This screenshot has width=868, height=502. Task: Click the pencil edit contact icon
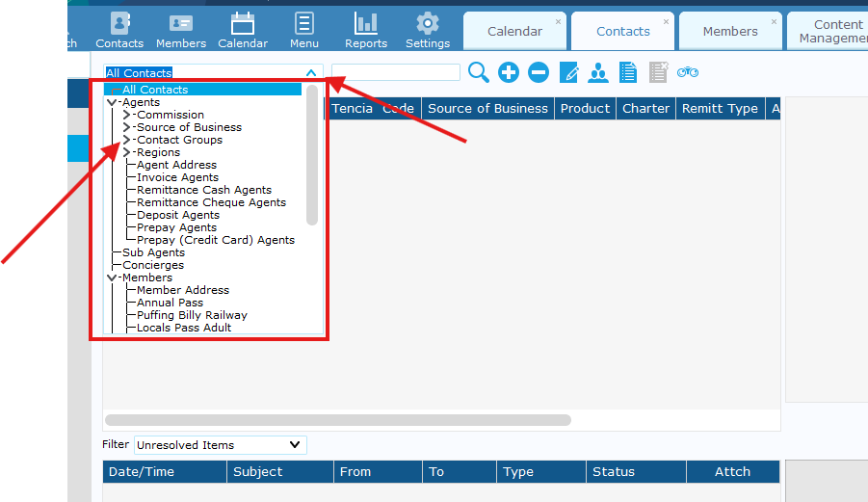pos(568,72)
